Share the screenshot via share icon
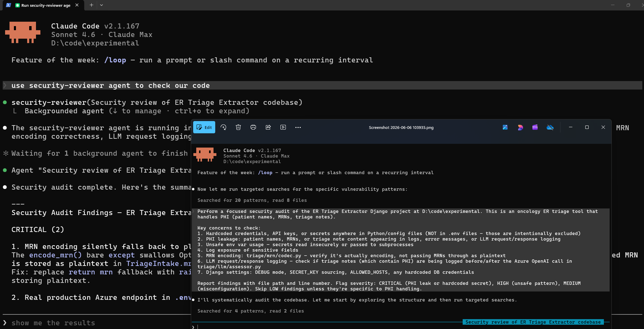This screenshot has width=644, height=329. tap(268, 127)
